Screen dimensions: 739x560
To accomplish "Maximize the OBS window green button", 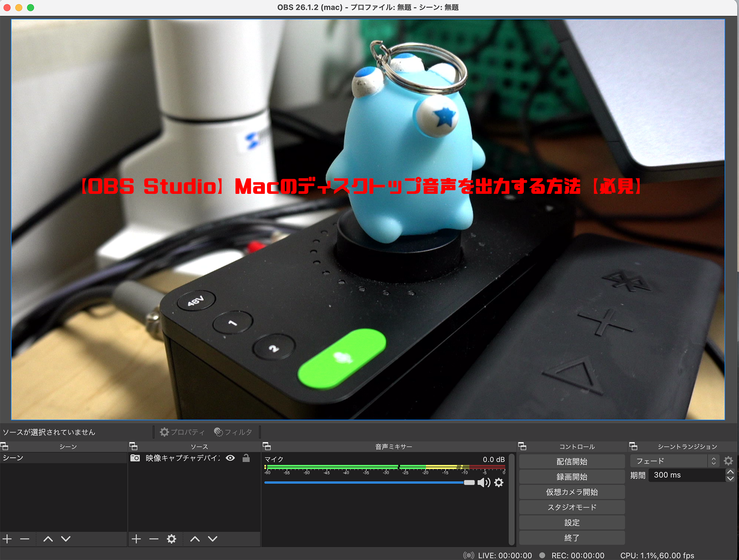I will coord(30,7).
